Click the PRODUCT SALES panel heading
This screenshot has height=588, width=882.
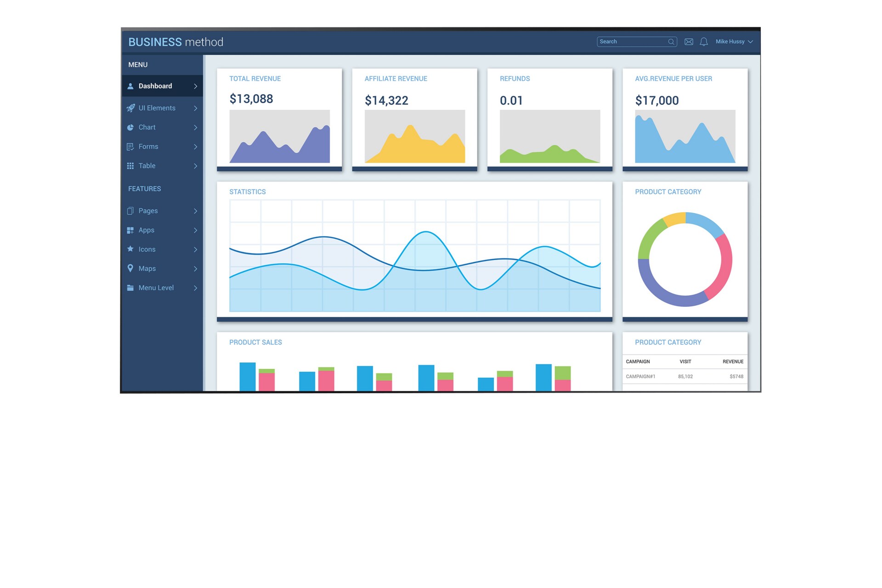[x=255, y=343]
